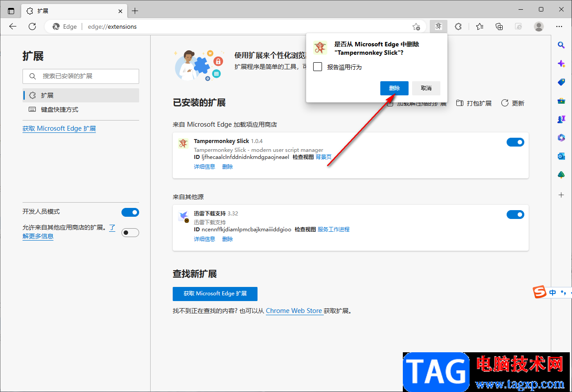Open 详细信息 for 迅雷下载支持

205,239
